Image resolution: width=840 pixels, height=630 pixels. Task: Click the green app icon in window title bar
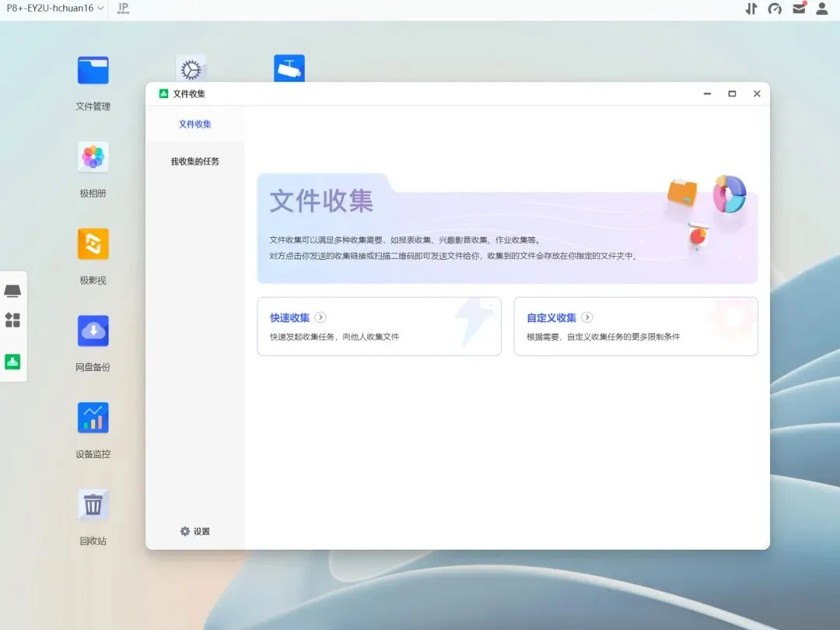[x=163, y=94]
